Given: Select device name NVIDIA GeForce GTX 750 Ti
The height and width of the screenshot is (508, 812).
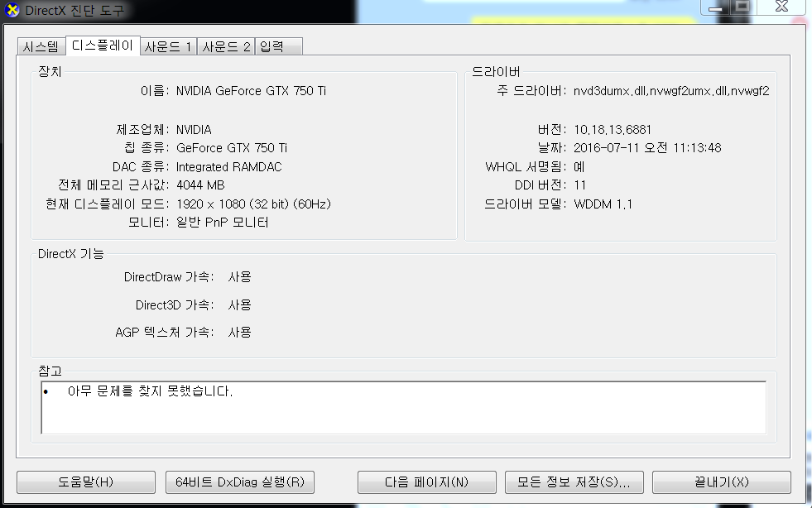Looking at the screenshot, I should pyautogui.click(x=251, y=91).
